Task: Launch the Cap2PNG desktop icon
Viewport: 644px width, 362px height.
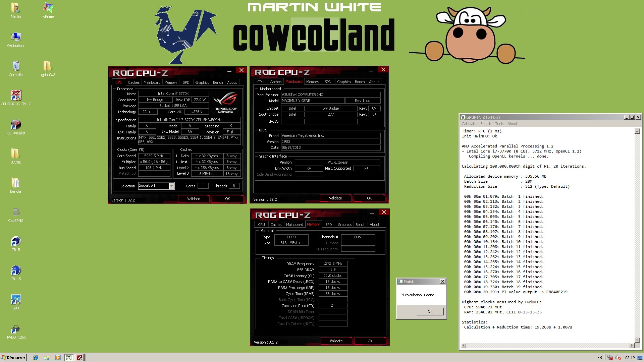Action: (x=16, y=215)
